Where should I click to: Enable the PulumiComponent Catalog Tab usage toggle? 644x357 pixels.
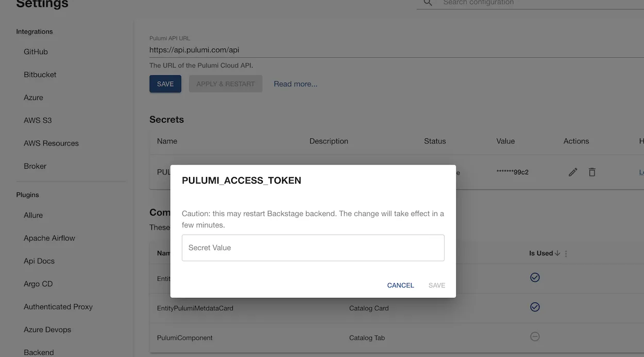(x=535, y=336)
